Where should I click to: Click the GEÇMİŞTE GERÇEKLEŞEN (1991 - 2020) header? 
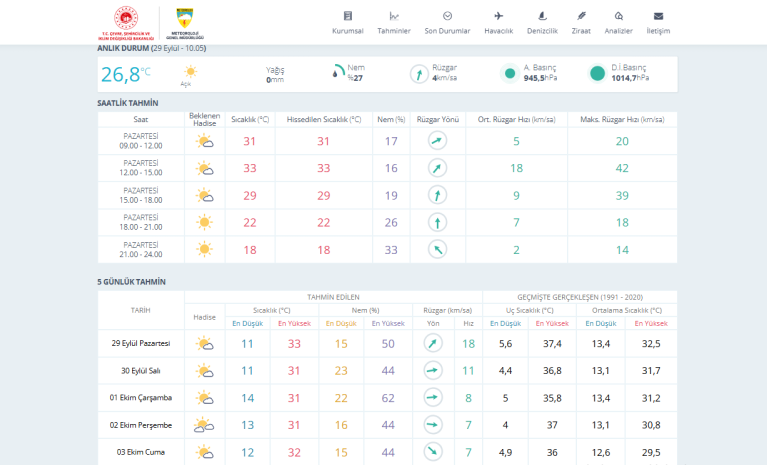click(x=580, y=297)
